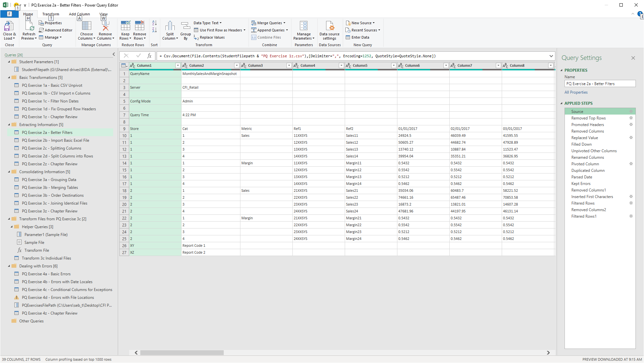The height and width of the screenshot is (363, 644).
Task: Open the Advanced Editor
Action: [55, 30]
